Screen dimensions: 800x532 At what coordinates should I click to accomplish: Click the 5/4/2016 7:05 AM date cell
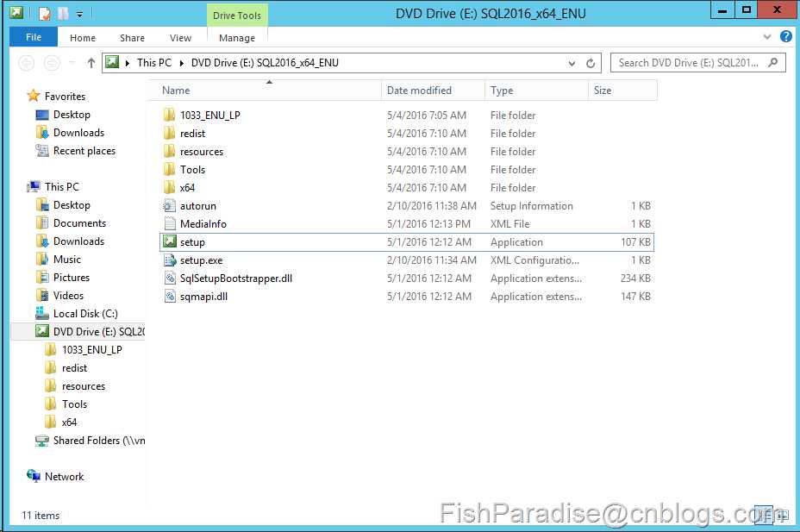pyautogui.click(x=427, y=116)
